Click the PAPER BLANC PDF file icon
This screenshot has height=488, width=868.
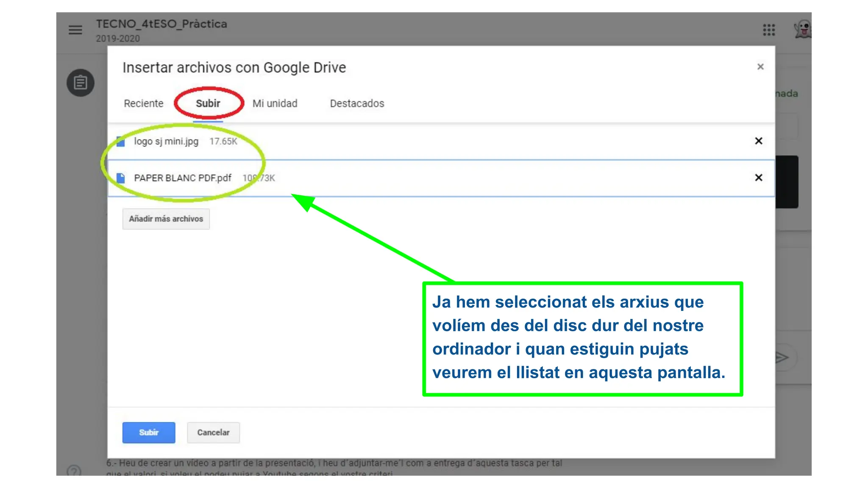click(x=121, y=178)
